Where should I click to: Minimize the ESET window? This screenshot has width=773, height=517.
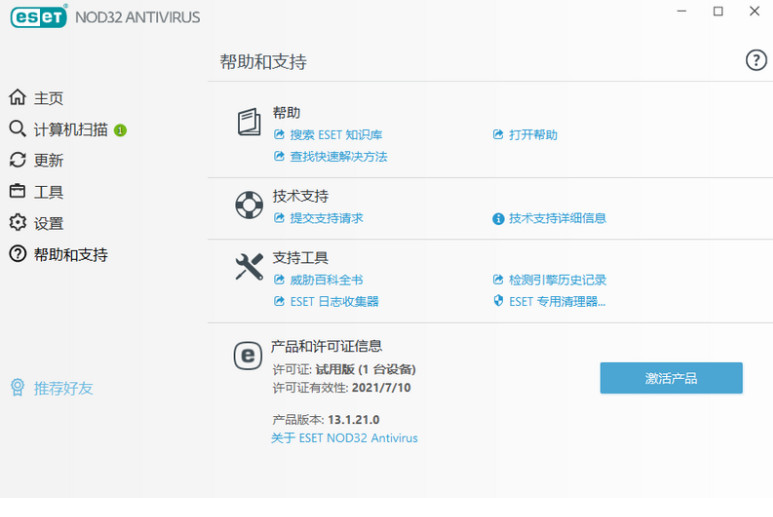click(681, 11)
